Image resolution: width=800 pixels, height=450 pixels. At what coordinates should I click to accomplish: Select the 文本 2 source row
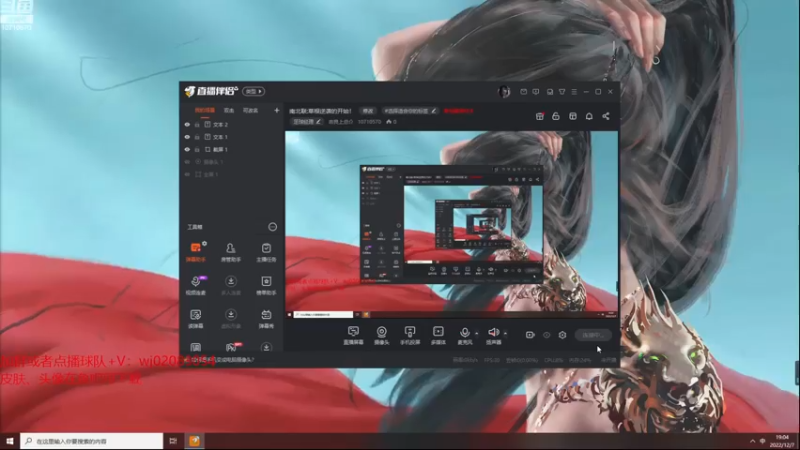pyautogui.click(x=232, y=124)
